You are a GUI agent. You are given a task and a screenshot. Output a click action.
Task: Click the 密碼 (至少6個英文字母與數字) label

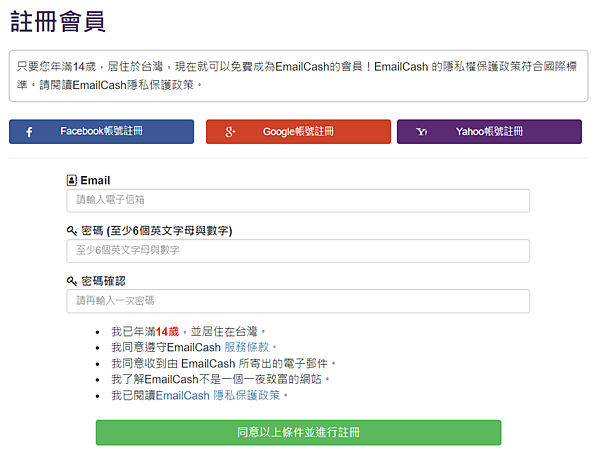click(157, 231)
